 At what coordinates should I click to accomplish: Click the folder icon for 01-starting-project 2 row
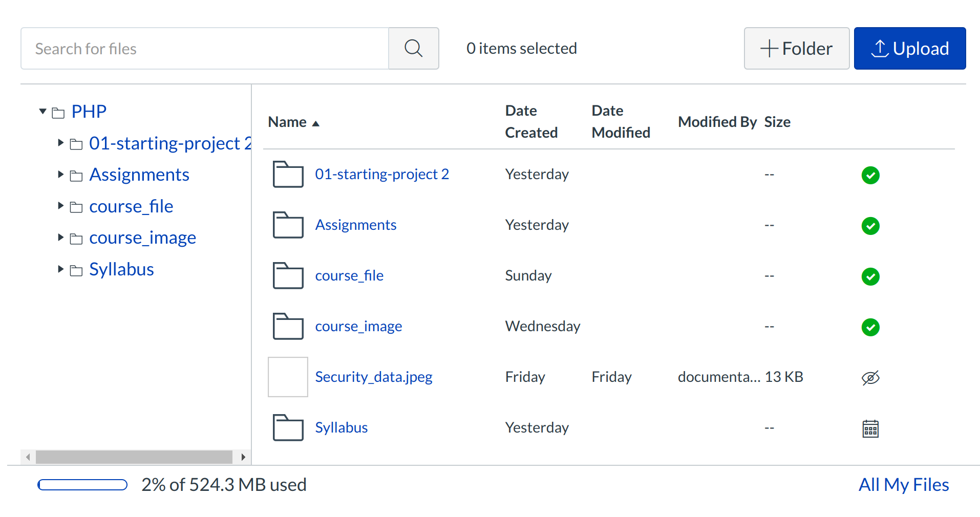click(x=288, y=175)
